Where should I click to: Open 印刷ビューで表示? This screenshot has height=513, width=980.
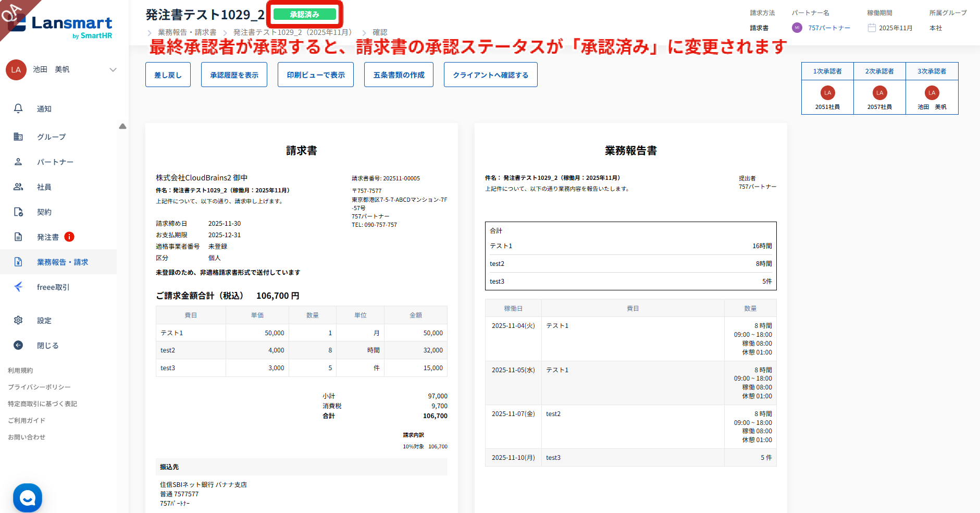tap(316, 75)
